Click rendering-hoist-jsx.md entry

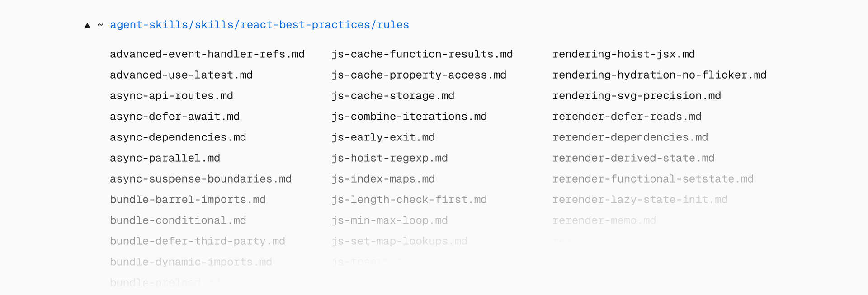click(x=623, y=54)
